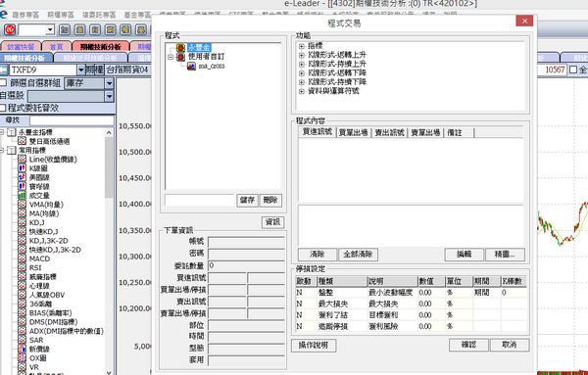Open the 自選股 dropdown

[x=109, y=96]
